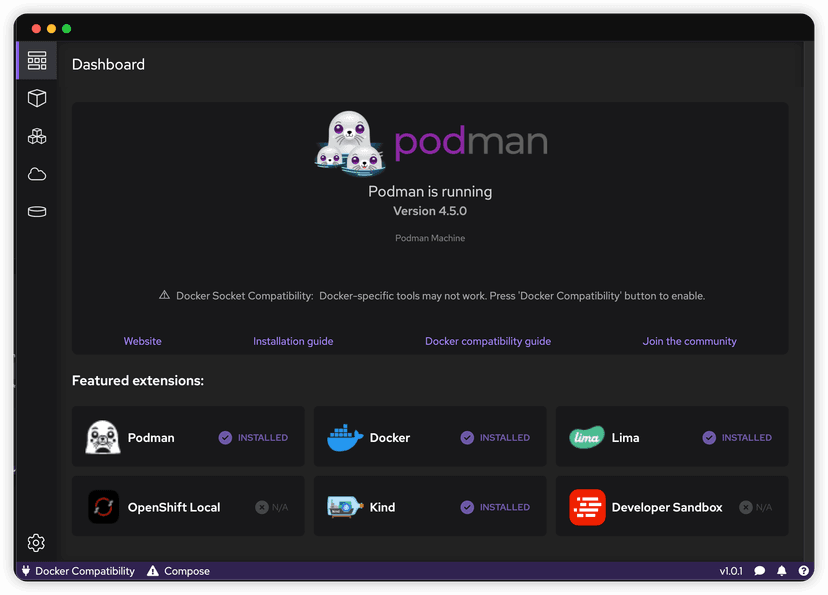Open the Images view via cloud icon
828x595 pixels.
coord(37,174)
